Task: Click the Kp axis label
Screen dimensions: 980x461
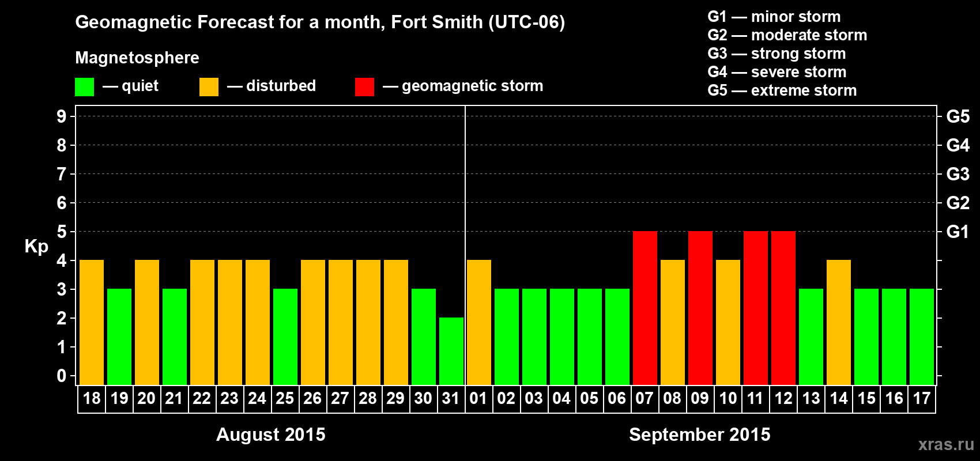Action: tap(36, 247)
